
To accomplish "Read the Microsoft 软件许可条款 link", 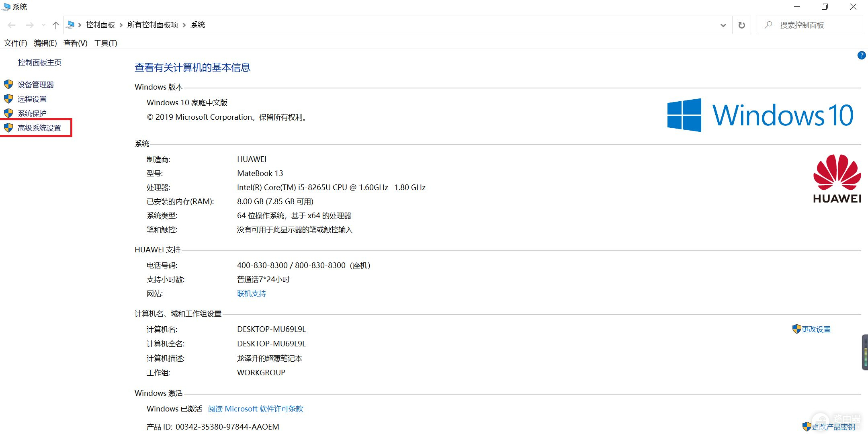I will [x=256, y=409].
